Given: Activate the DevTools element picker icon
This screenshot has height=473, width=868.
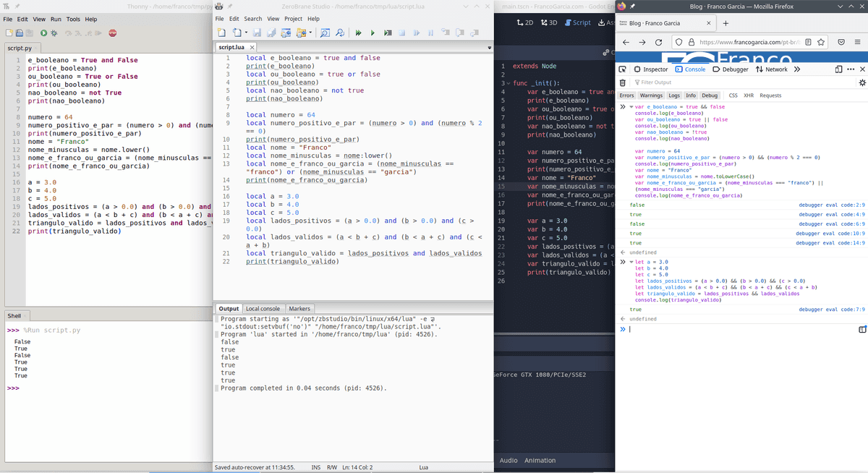Looking at the screenshot, I should 623,69.
